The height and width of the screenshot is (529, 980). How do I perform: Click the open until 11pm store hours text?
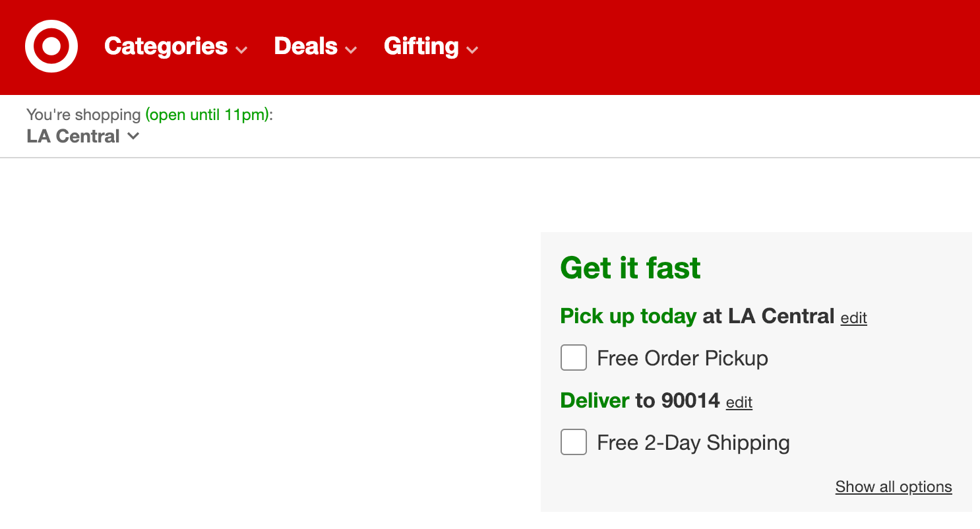[x=208, y=115]
